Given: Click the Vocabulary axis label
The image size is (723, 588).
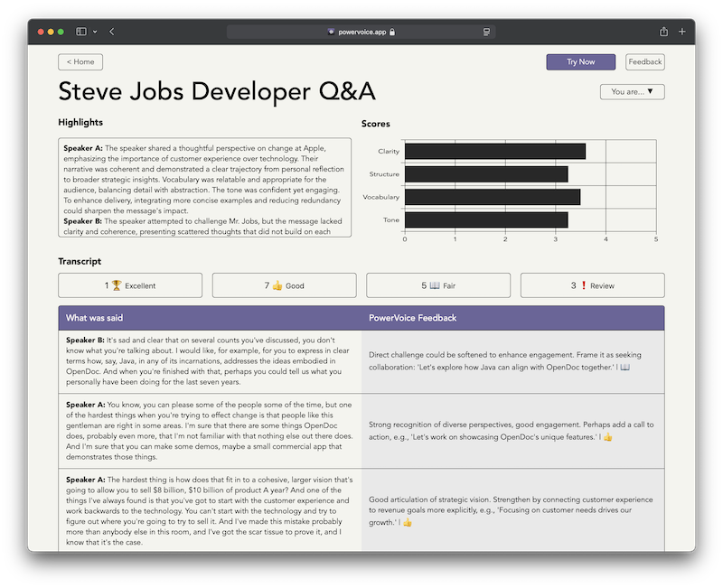Looking at the screenshot, I should coord(381,197).
